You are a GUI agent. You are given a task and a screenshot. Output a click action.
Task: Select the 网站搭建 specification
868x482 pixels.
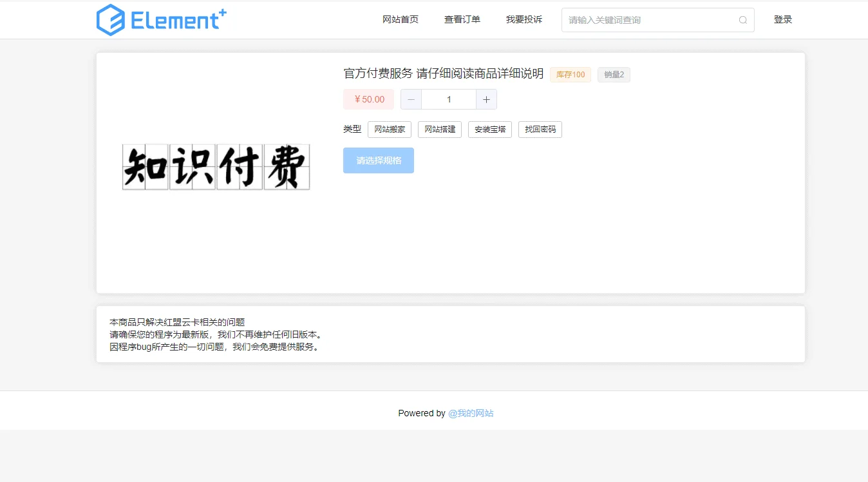[439, 129]
